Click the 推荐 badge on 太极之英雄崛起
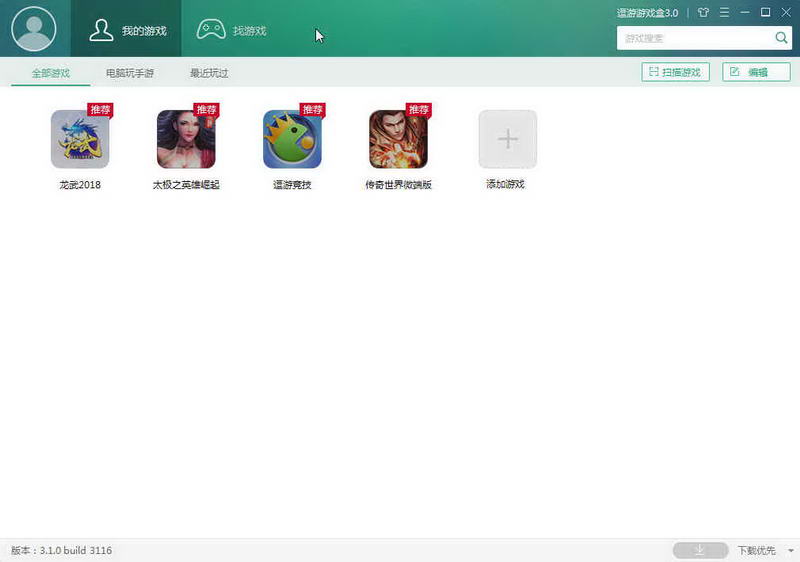The height and width of the screenshot is (562, 800). point(206,110)
